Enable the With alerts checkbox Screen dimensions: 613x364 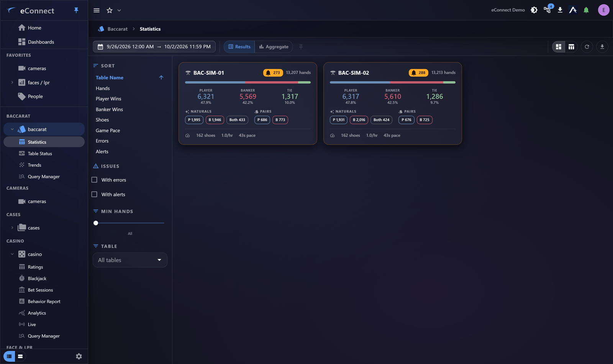[94, 194]
